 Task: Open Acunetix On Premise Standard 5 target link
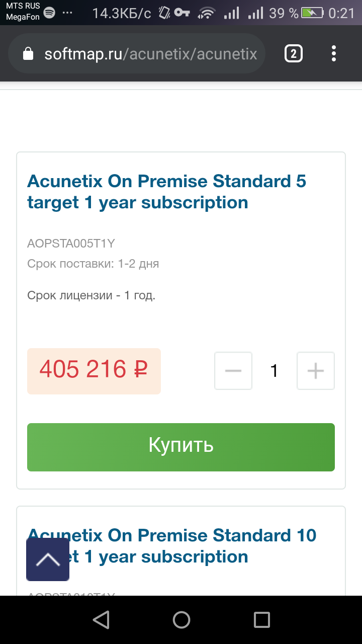point(166,191)
